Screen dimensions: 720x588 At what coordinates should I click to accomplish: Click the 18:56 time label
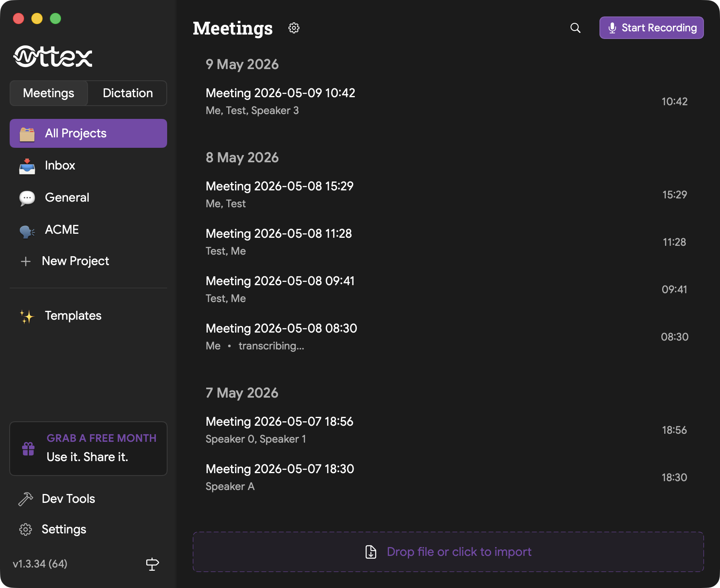click(x=675, y=430)
